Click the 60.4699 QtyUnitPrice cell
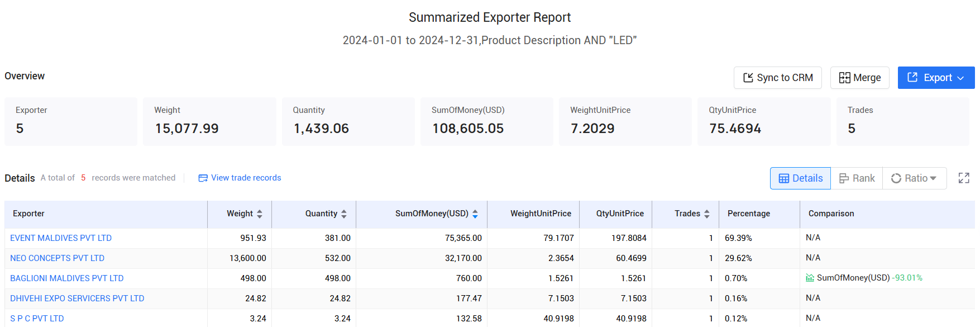Image resolution: width=980 pixels, height=327 pixels. 616,258
